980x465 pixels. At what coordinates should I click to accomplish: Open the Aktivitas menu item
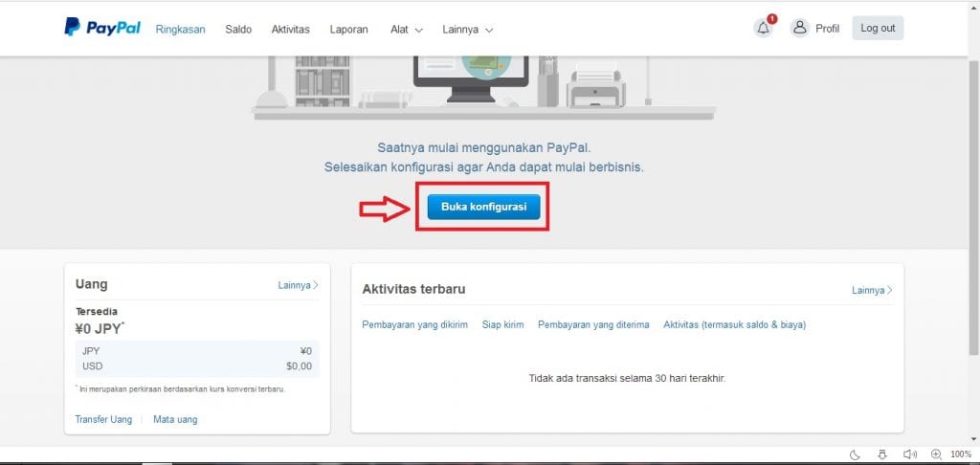291,30
